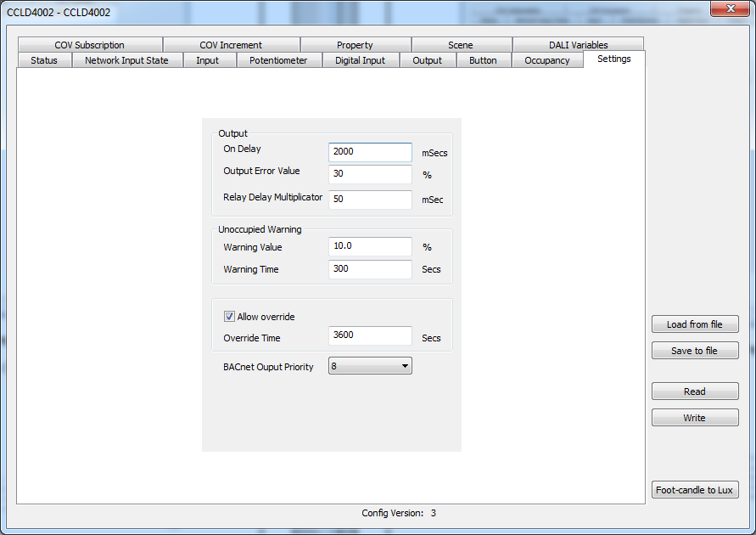Select the Input tab

(208, 60)
